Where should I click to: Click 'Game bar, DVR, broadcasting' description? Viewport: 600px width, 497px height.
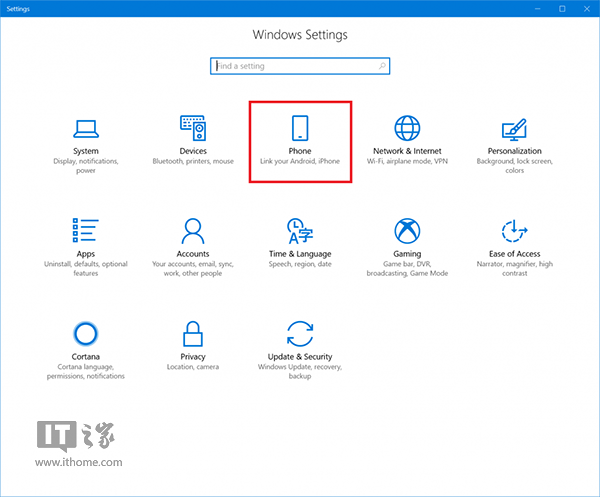(407, 269)
